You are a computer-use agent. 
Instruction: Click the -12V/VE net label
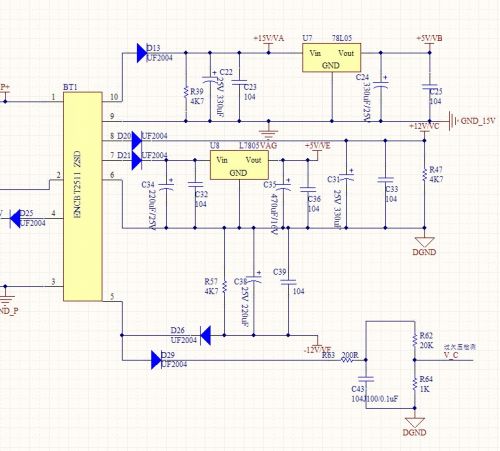(317, 349)
